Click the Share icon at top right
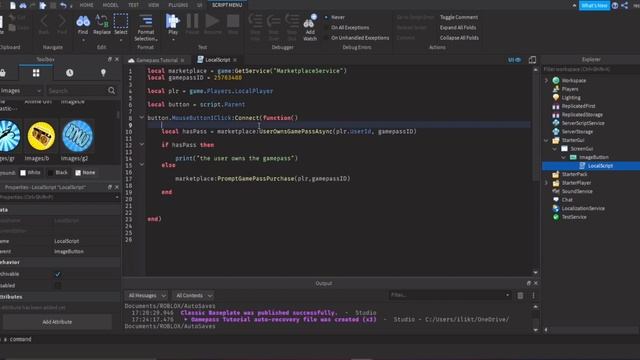This screenshot has width=640, height=360. (624, 5)
